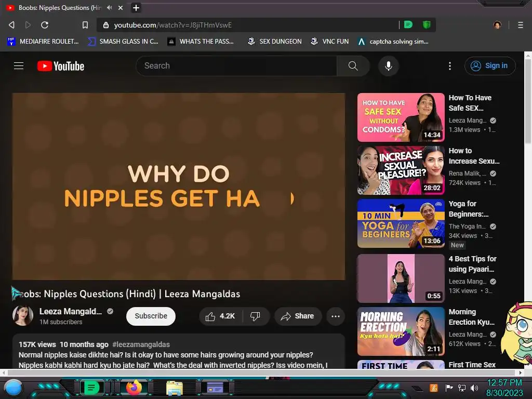Dislike the video
The height and width of the screenshot is (399, 532).
click(x=256, y=316)
